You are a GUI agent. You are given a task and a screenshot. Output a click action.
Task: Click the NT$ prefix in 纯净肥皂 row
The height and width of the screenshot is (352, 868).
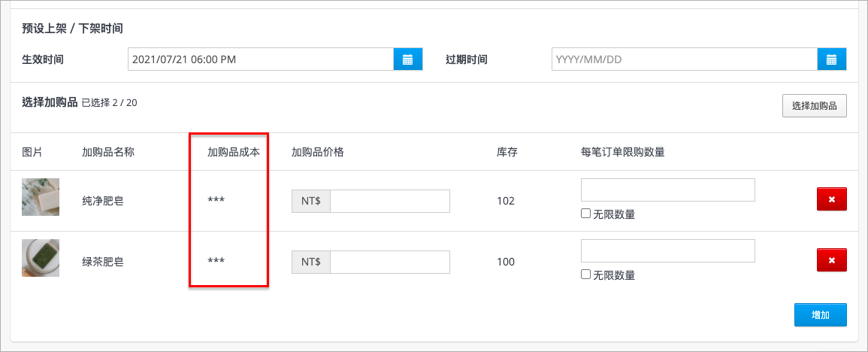point(311,202)
